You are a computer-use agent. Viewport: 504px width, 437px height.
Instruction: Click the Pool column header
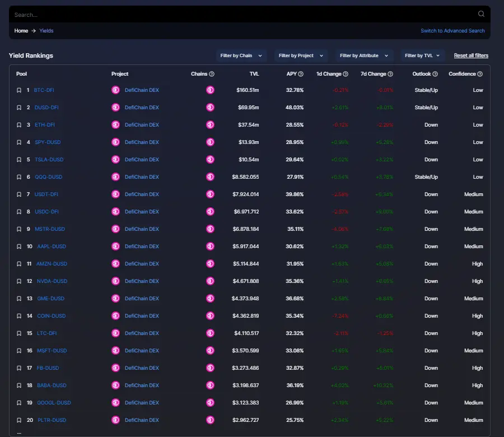click(21, 74)
